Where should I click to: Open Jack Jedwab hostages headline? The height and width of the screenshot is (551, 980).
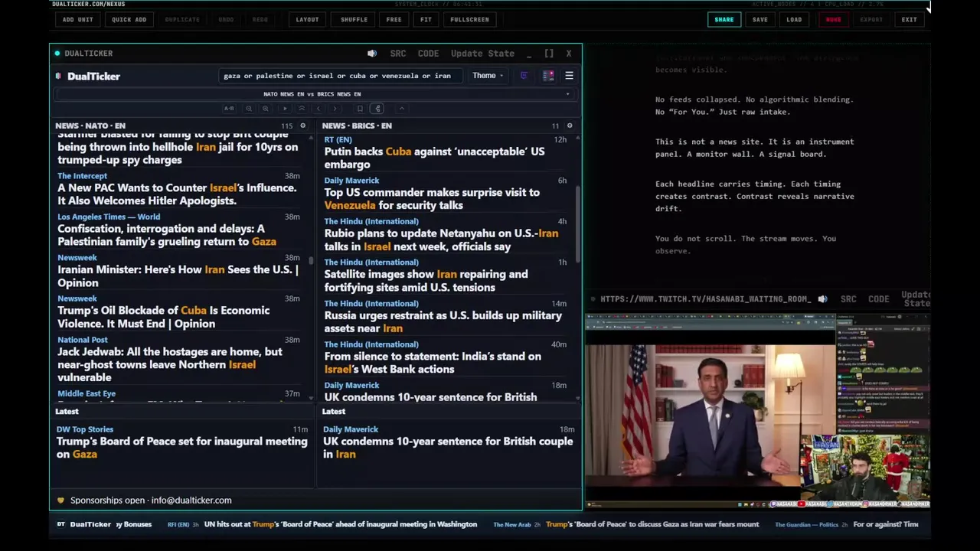click(170, 364)
